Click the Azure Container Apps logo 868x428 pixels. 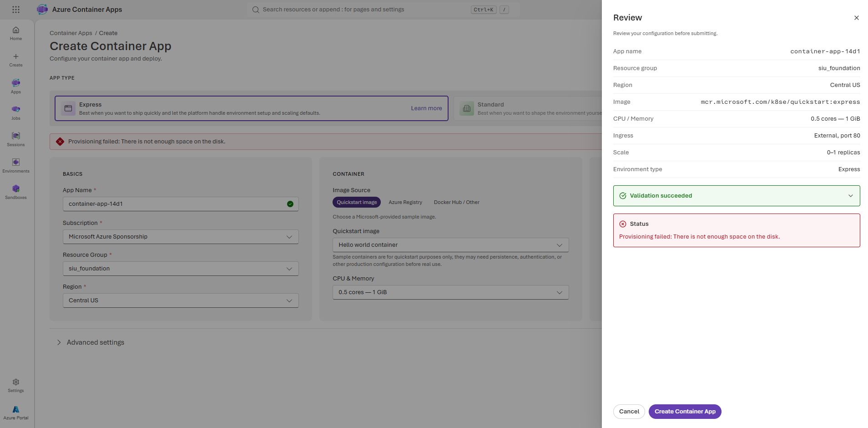point(42,10)
